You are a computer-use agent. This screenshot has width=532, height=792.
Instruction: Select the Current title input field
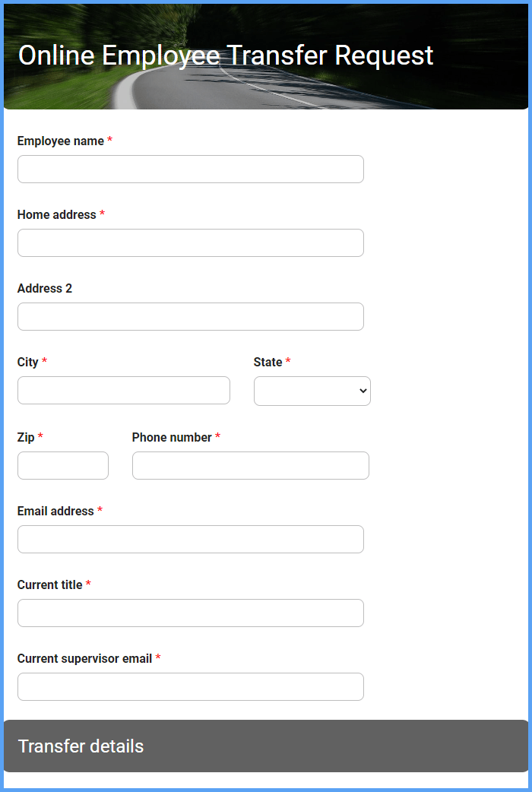point(190,613)
